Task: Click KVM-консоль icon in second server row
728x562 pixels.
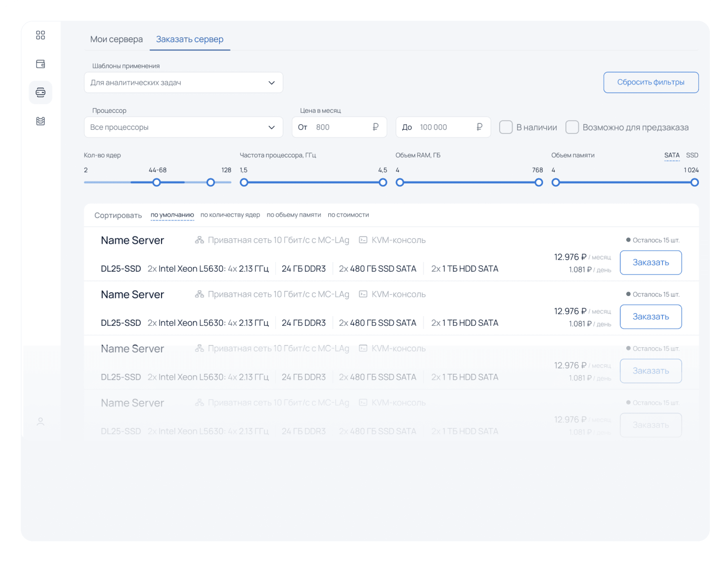Action: pos(363,294)
